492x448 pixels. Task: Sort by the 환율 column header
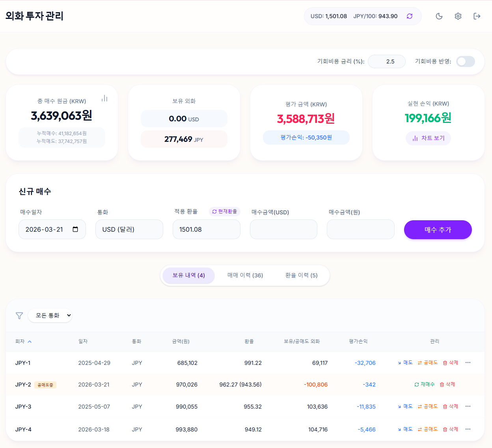(x=249, y=341)
